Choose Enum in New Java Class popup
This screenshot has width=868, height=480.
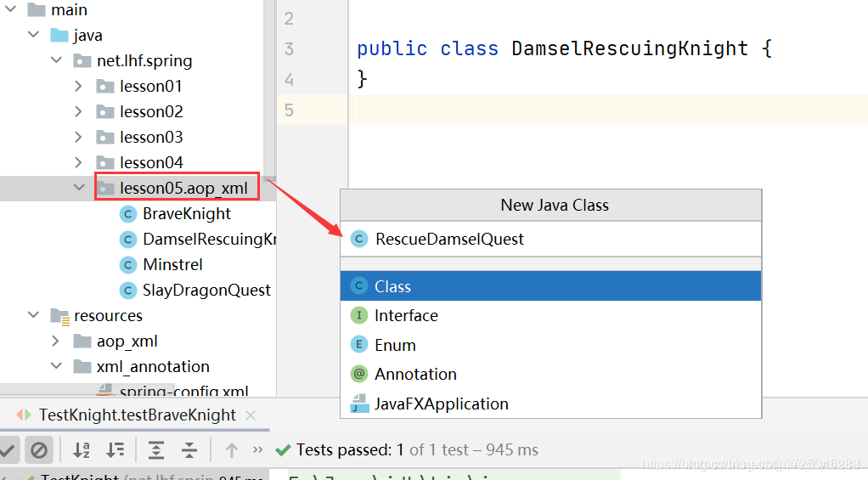pos(551,345)
